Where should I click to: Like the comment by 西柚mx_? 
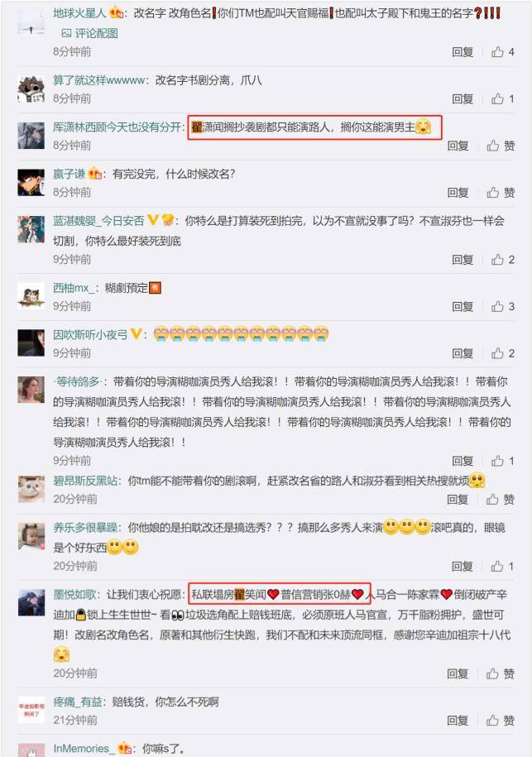[x=502, y=307]
